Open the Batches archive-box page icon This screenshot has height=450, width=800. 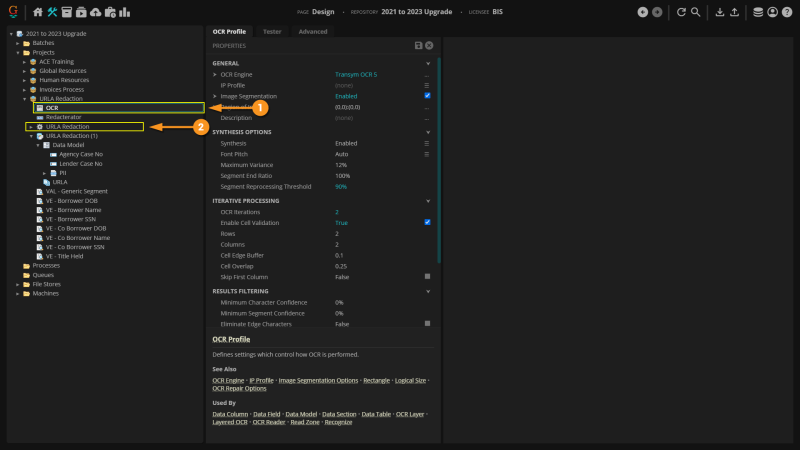coord(66,12)
